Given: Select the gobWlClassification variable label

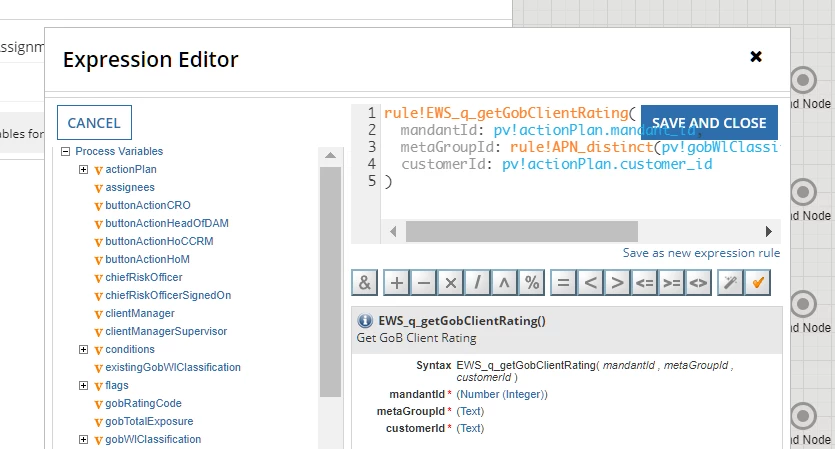Looking at the screenshot, I should (x=153, y=439).
